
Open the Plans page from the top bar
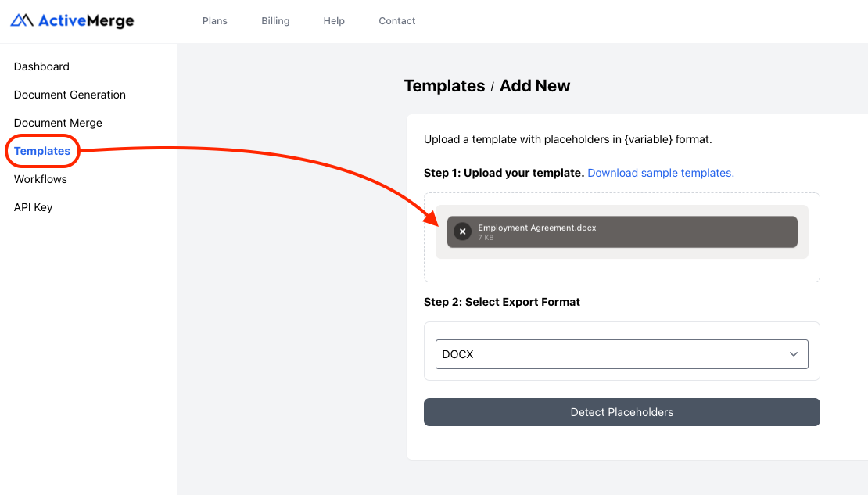coord(214,21)
